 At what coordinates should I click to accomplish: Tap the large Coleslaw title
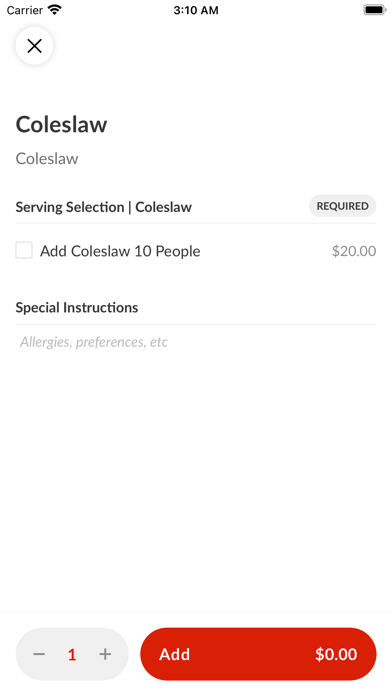(x=61, y=124)
